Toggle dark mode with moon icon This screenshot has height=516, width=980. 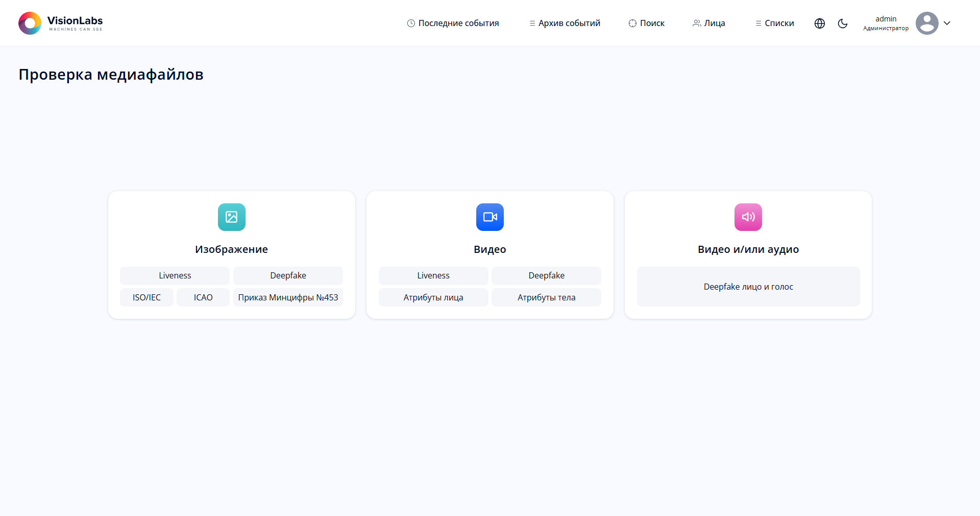pyautogui.click(x=843, y=24)
